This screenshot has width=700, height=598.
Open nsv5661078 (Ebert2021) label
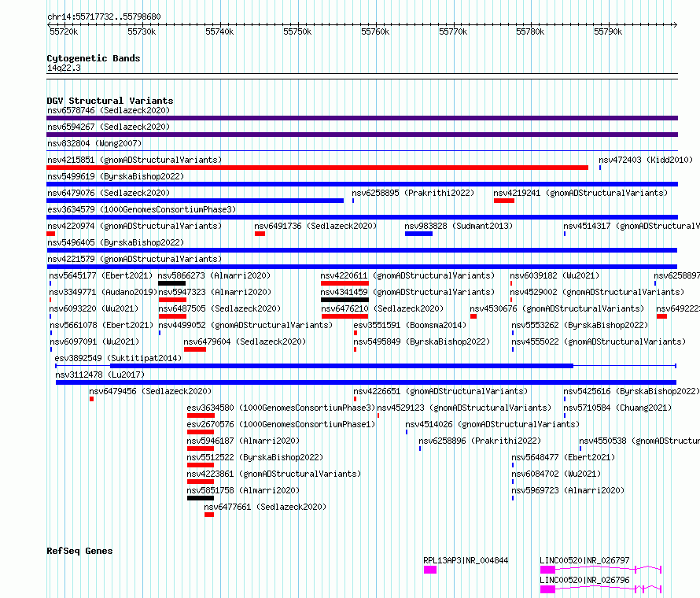pyautogui.click(x=101, y=325)
